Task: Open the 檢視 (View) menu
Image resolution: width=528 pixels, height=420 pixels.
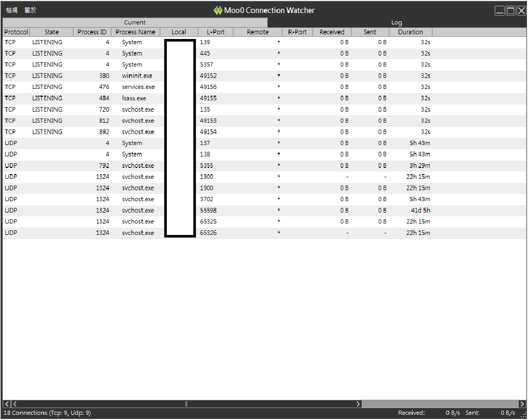Action: 12,10
